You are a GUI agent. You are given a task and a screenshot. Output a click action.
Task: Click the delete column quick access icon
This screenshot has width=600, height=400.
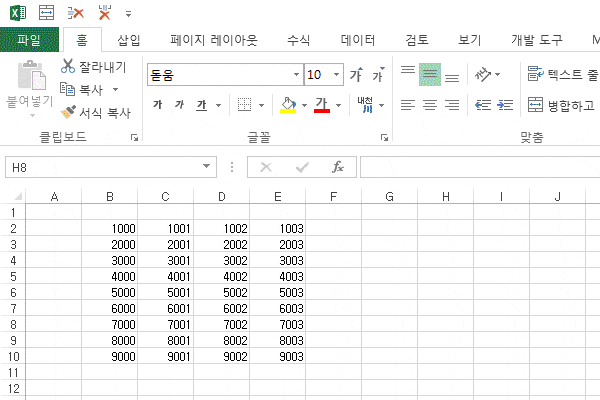pos(104,13)
